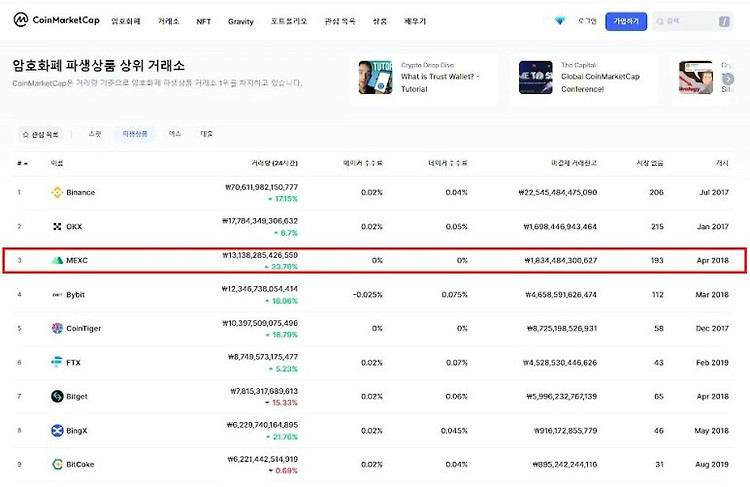Open the NFT menu
The height and width of the screenshot is (487, 750).
(204, 22)
